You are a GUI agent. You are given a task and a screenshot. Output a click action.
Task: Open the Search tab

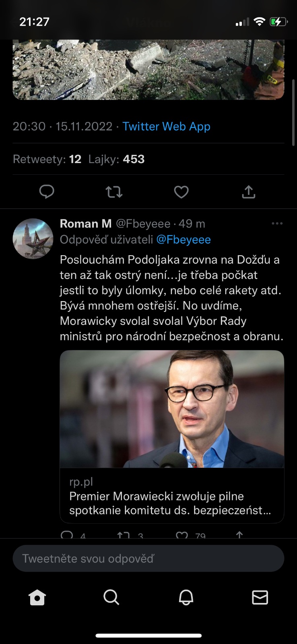pos(111,598)
